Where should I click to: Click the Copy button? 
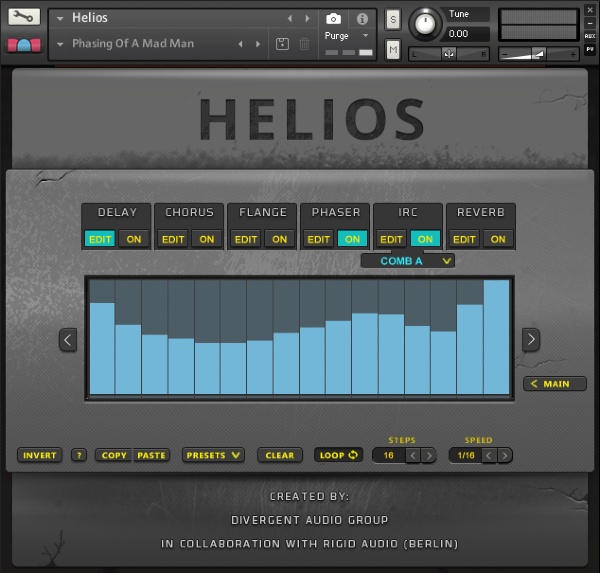(x=114, y=455)
